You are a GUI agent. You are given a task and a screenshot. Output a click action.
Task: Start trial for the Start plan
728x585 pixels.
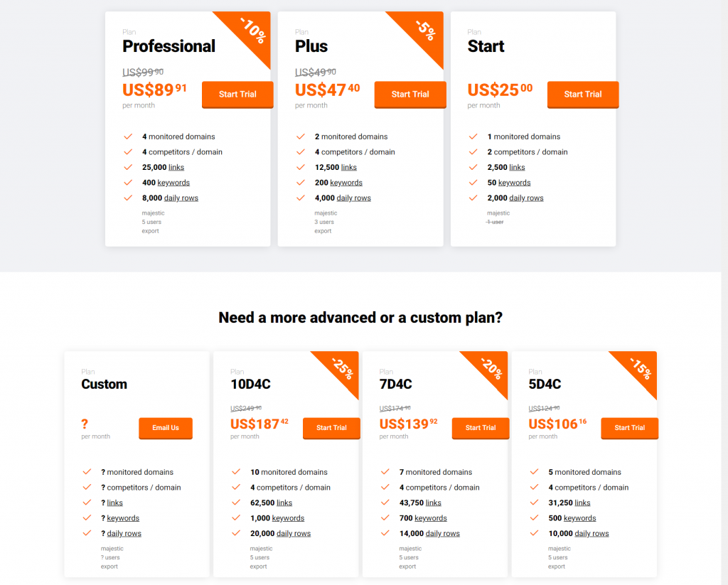(x=583, y=95)
